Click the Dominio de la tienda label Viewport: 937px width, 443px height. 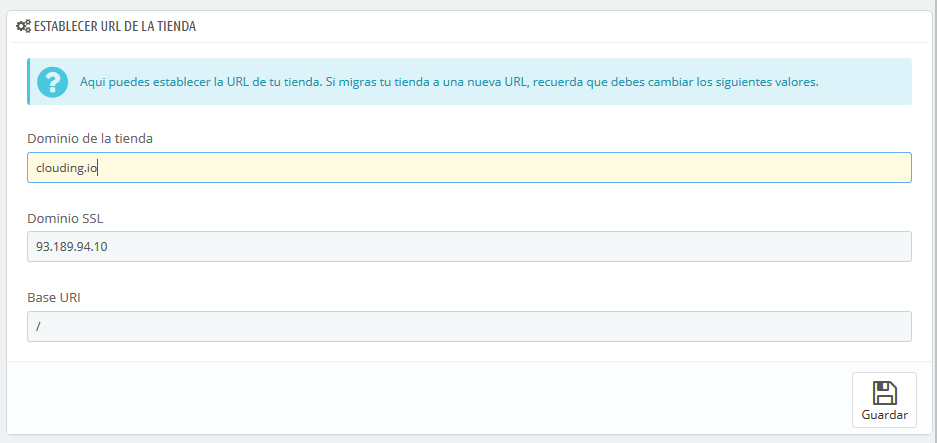point(90,138)
